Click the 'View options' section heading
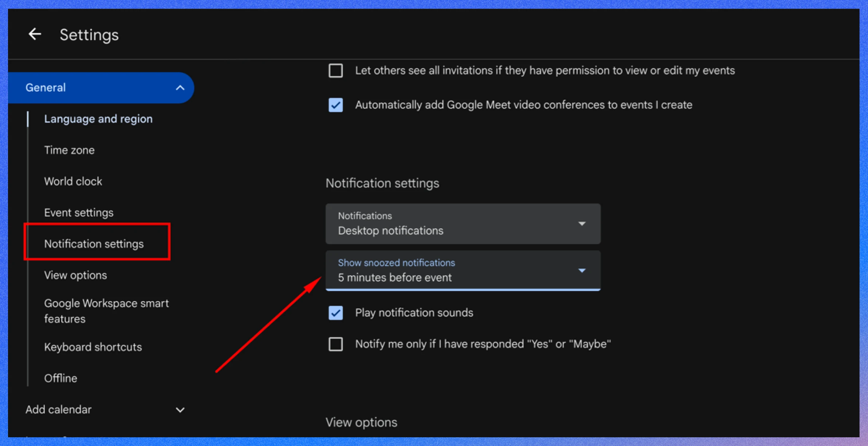Screen dimensions: 868x446 click(361, 422)
